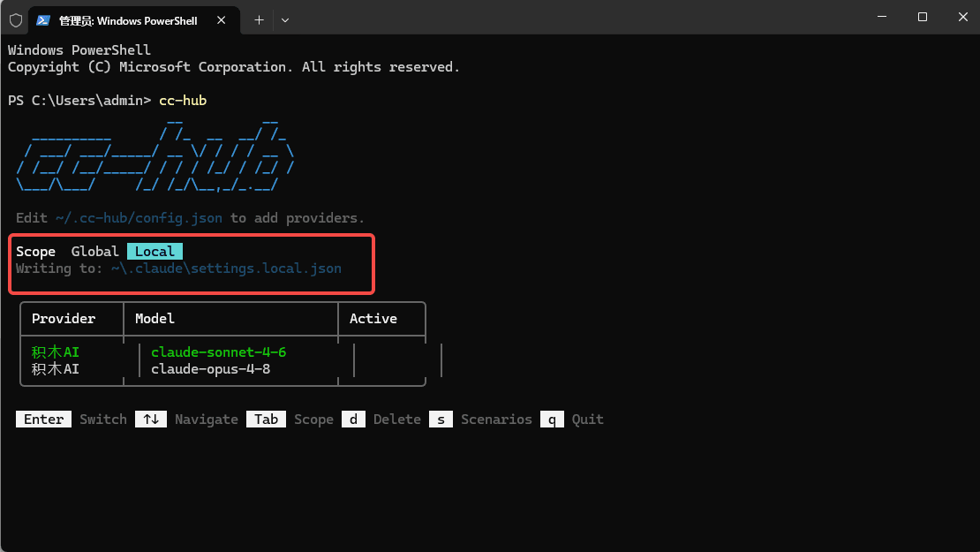The height and width of the screenshot is (552, 980).
Task: Click the d Delete key hint
Action: click(x=353, y=420)
